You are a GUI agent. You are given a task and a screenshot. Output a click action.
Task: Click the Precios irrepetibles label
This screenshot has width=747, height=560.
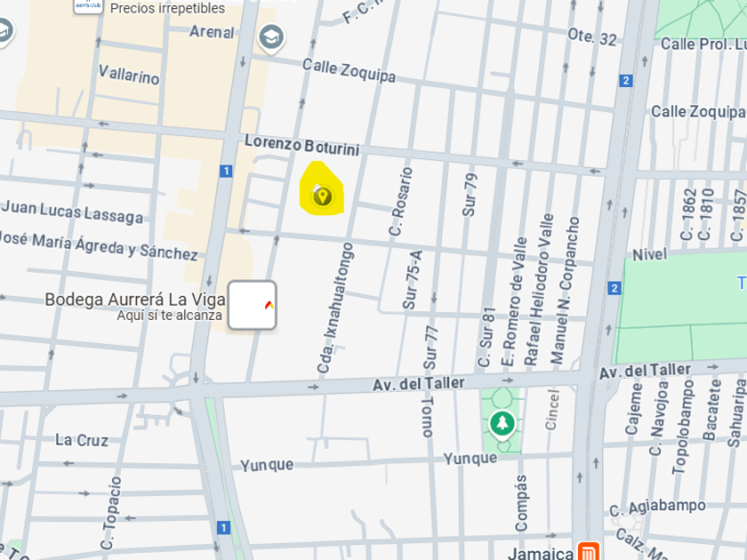(167, 8)
